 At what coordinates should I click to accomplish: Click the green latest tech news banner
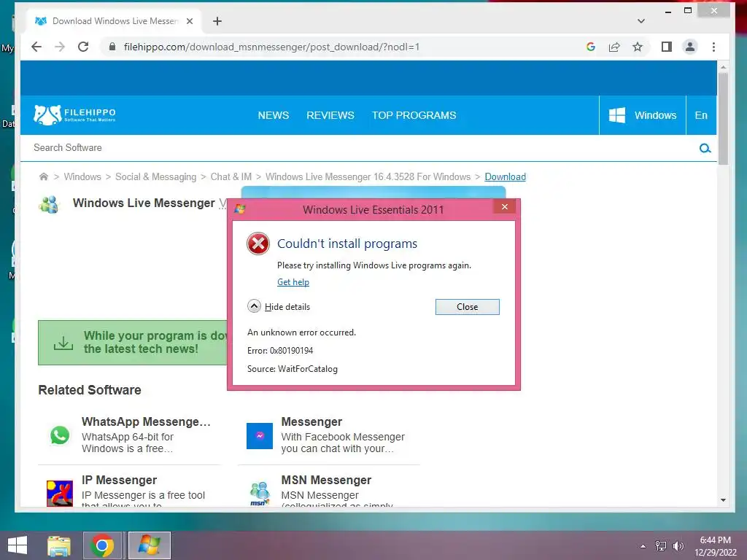[x=133, y=343]
